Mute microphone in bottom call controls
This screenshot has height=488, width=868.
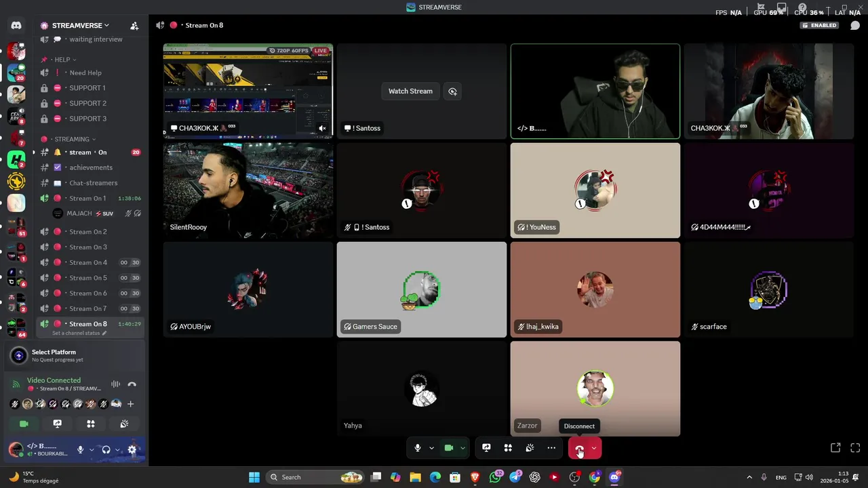coord(418,448)
